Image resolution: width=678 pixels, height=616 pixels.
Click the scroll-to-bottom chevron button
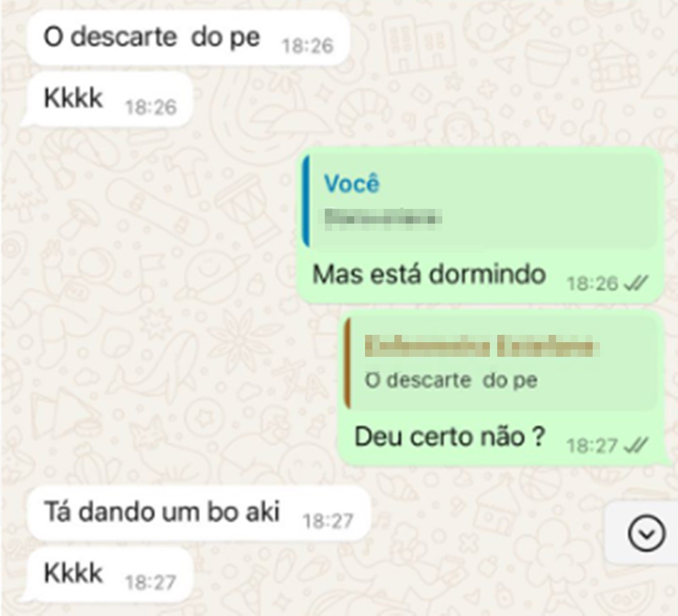point(646,534)
